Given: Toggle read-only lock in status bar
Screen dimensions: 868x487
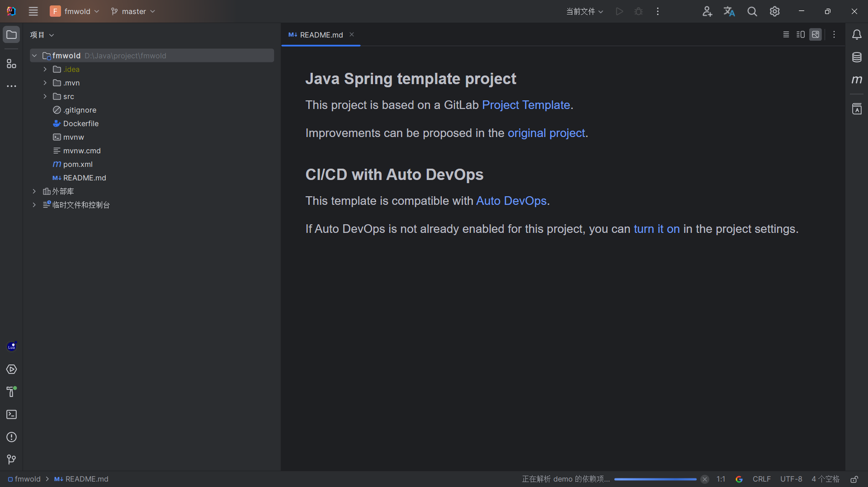Looking at the screenshot, I should (x=854, y=479).
